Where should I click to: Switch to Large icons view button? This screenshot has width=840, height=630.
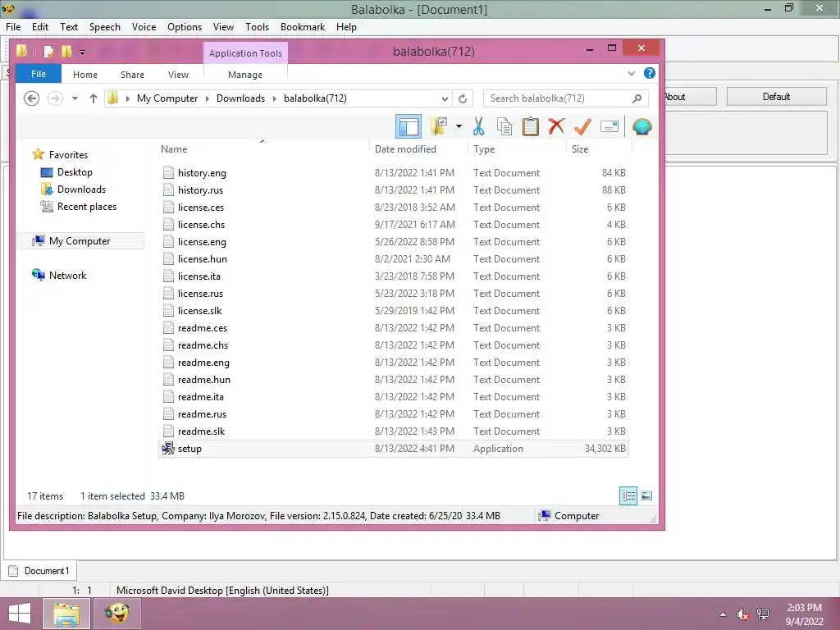click(x=646, y=495)
